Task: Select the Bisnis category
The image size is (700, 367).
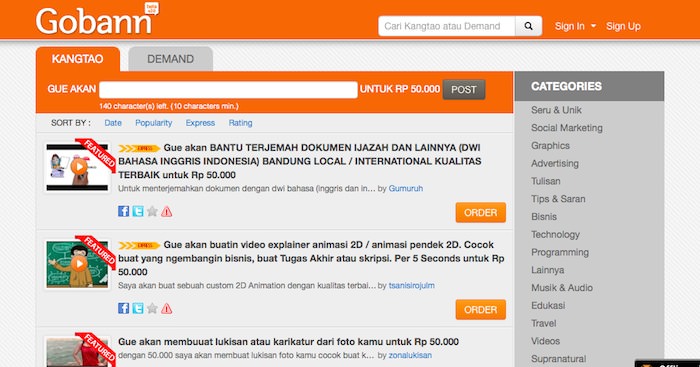Action: coord(544,217)
